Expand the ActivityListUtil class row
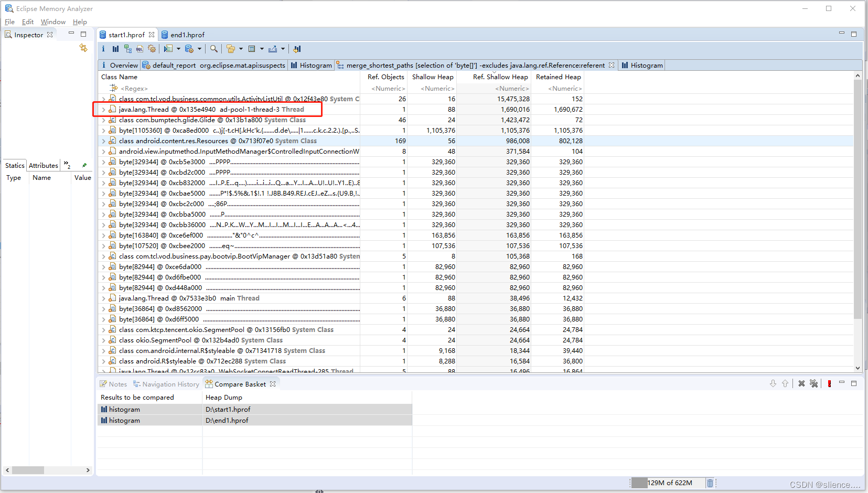868x493 pixels. click(x=103, y=99)
